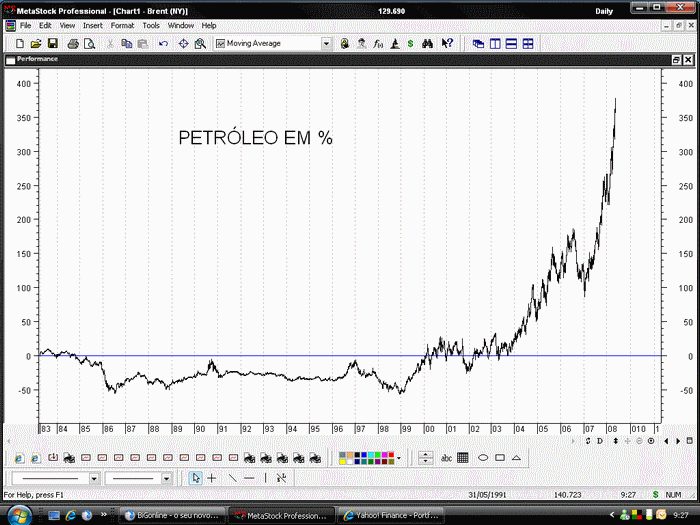Open the color palette dropdown arrow
This screenshot has height=525, width=700.
click(399, 458)
